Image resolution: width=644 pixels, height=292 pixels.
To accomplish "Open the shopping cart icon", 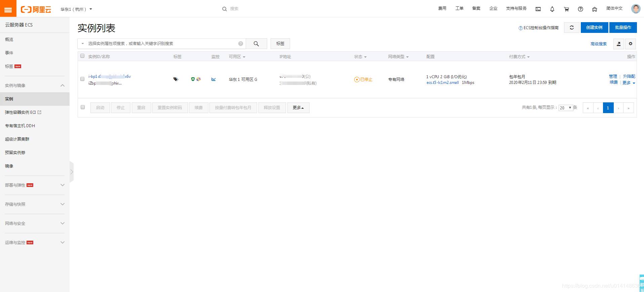I will [566, 9].
